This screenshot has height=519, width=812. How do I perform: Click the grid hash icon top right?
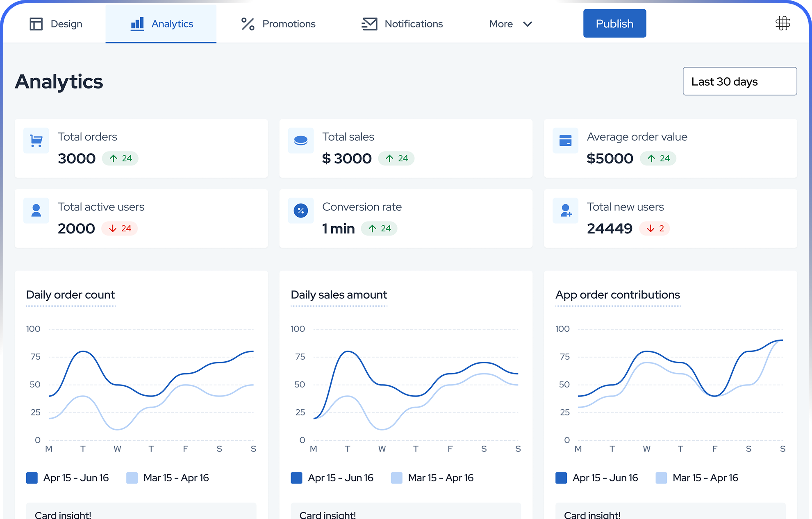[782, 23]
